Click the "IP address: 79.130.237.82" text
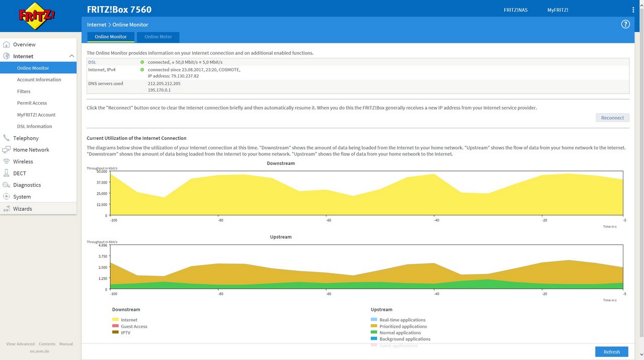 pyautogui.click(x=173, y=76)
